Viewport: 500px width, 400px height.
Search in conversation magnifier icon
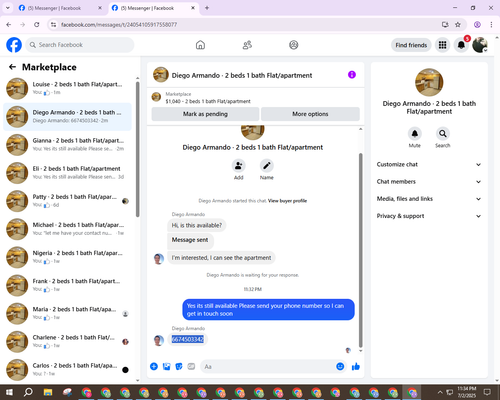tap(443, 134)
